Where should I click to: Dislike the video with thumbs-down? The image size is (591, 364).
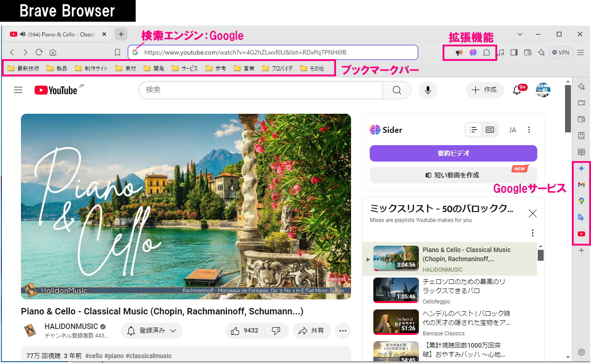(276, 331)
